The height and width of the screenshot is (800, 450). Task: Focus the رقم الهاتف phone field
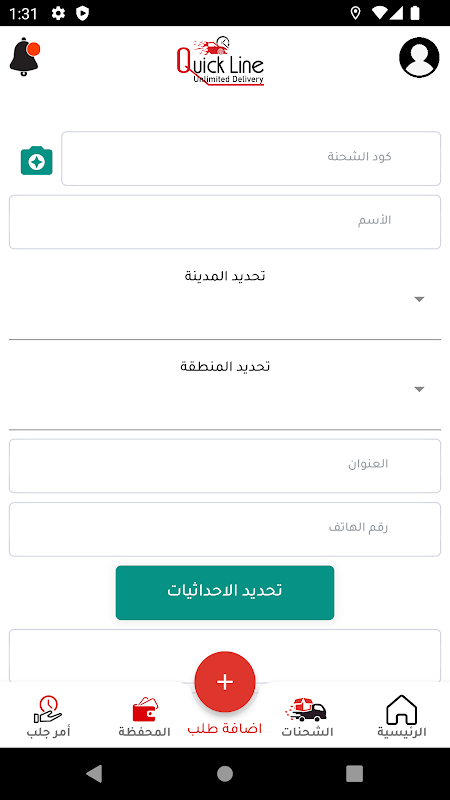(225, 529)
